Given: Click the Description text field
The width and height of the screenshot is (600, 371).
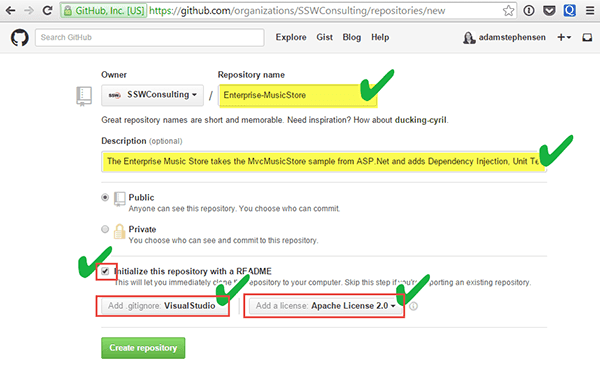Looking at the screenshot, I should (x=324, y=161).
